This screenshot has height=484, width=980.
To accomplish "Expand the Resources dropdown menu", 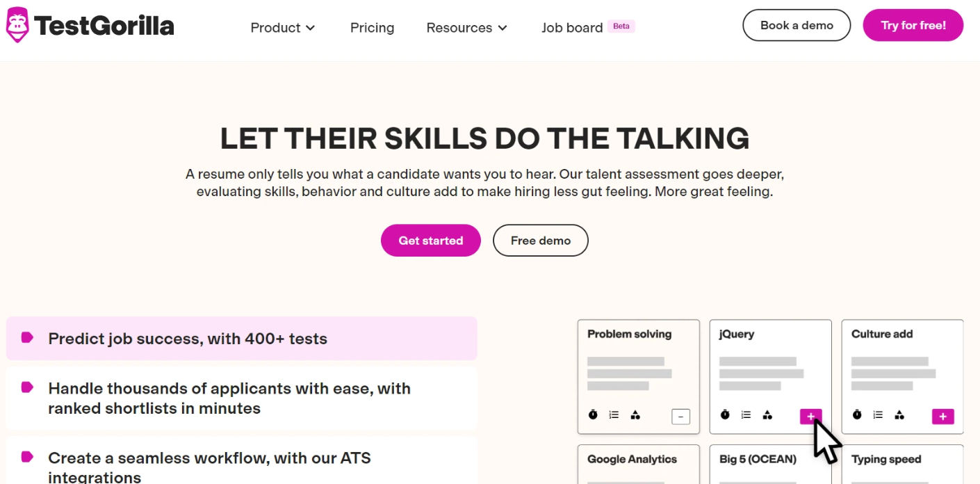I will click(466, 28).
